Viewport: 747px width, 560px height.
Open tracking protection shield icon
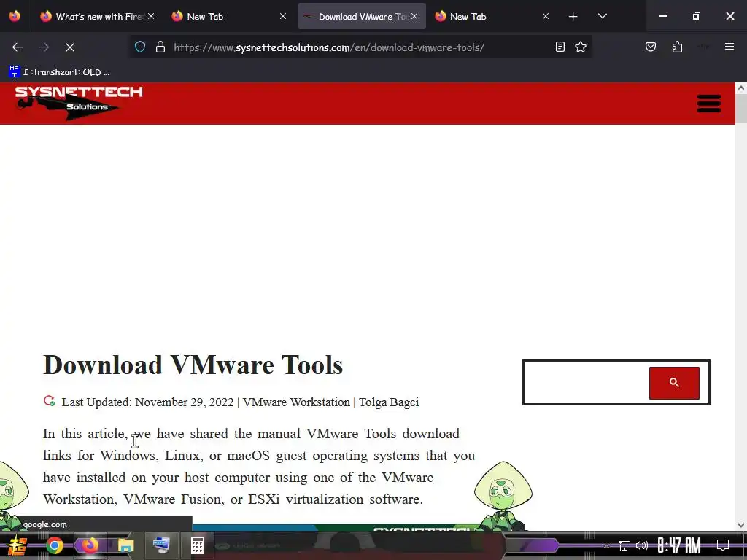[x=139, y=47]
